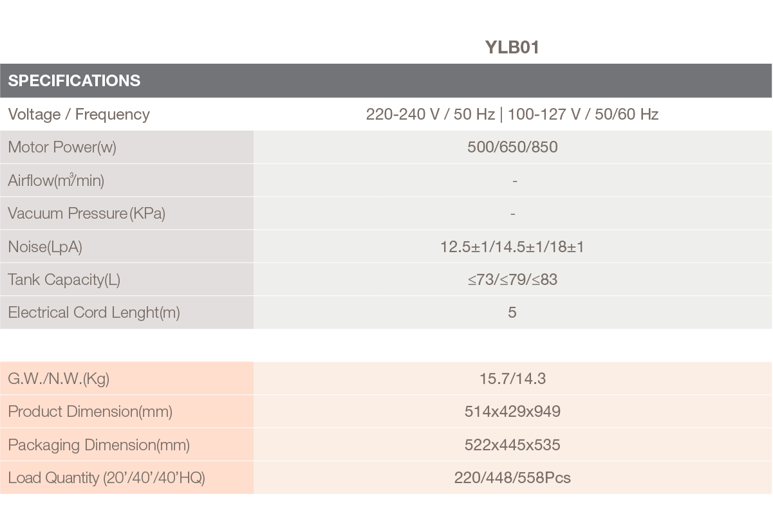Click the YLB01 model column heading

[512, 48]
